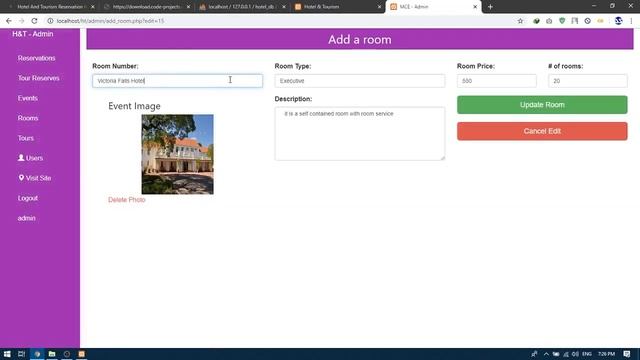
Task: Reload the current page
Action: (x=34, y=21)
